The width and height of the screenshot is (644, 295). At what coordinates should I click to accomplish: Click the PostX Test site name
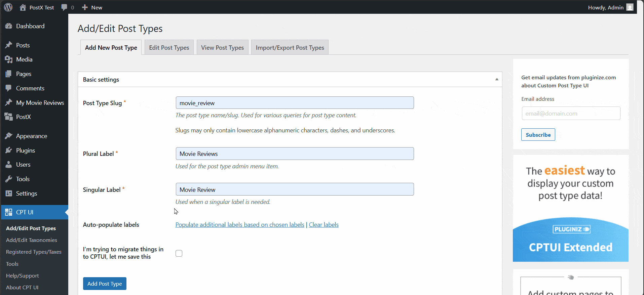pos(42,7)
